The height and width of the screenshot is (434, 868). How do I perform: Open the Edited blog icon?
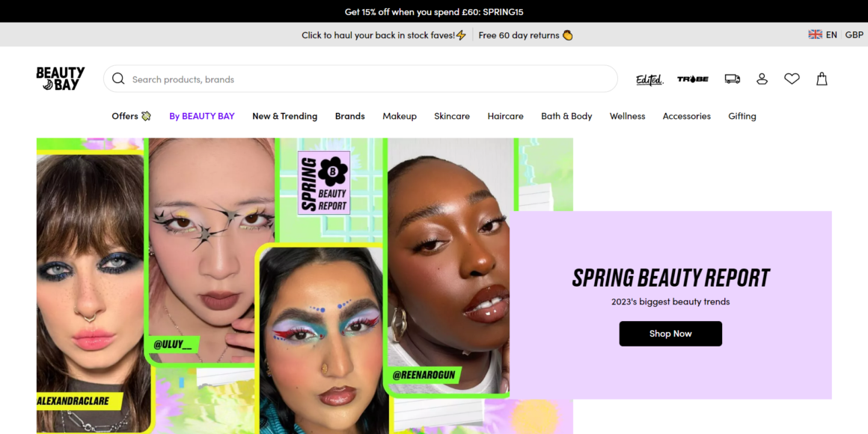pyautogui.click(x=650, y=79)
